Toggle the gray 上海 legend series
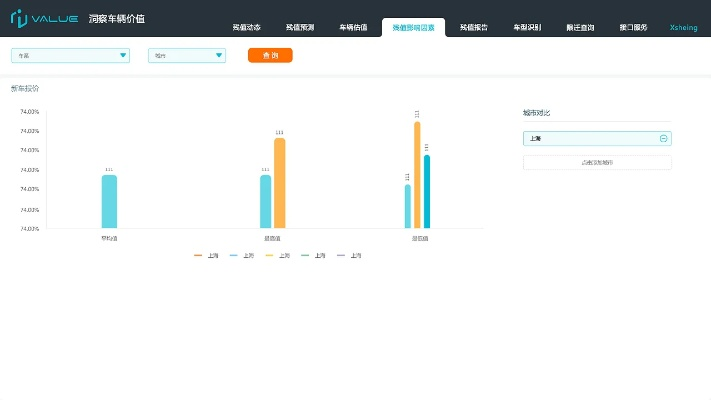 click(349, 256)
